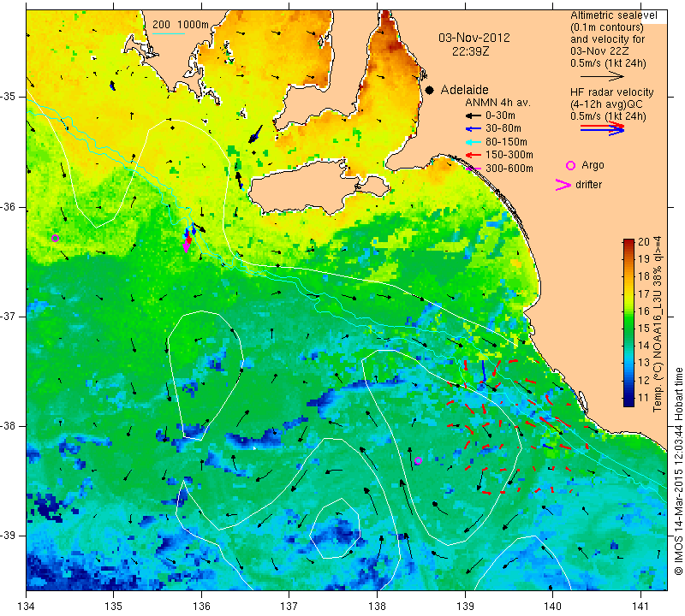
Task: Click the red 150-300m legend arrow
Action: [x=473, y=155]
